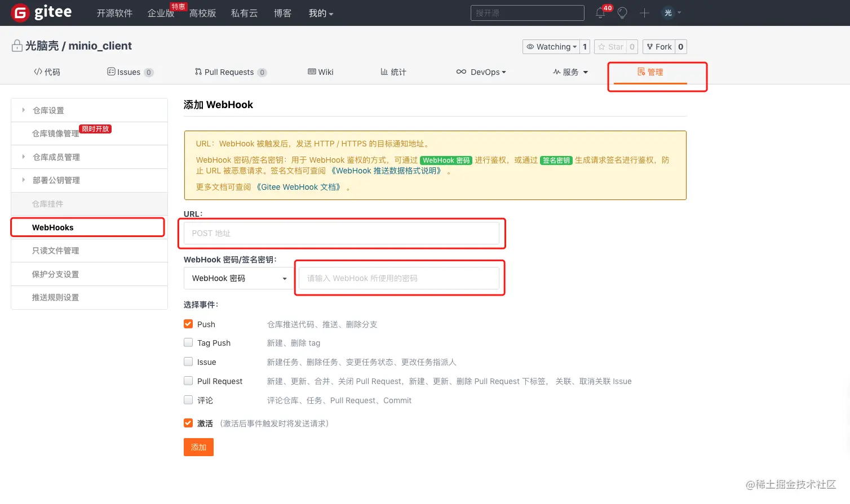The width and height of the screenshot is (850, 504).
Task: Click the lightbulb icon in header
Action: [x=622, y=13]
